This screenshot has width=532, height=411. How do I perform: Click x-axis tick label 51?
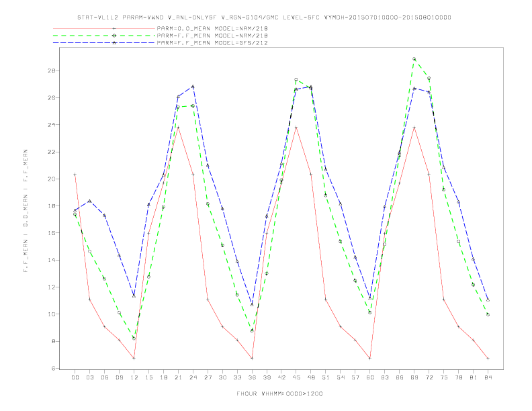(x=326, y=377)
